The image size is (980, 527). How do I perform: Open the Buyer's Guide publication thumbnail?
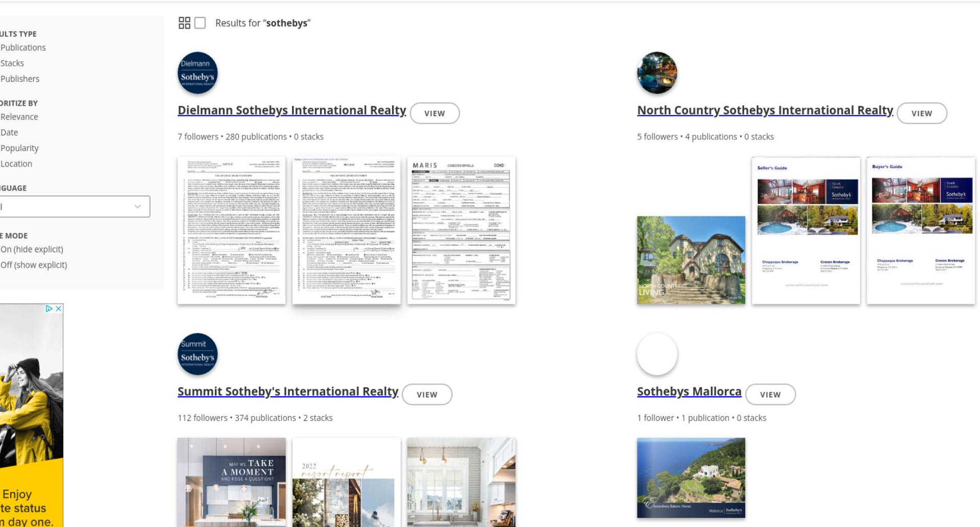click(x=921, y=230)
